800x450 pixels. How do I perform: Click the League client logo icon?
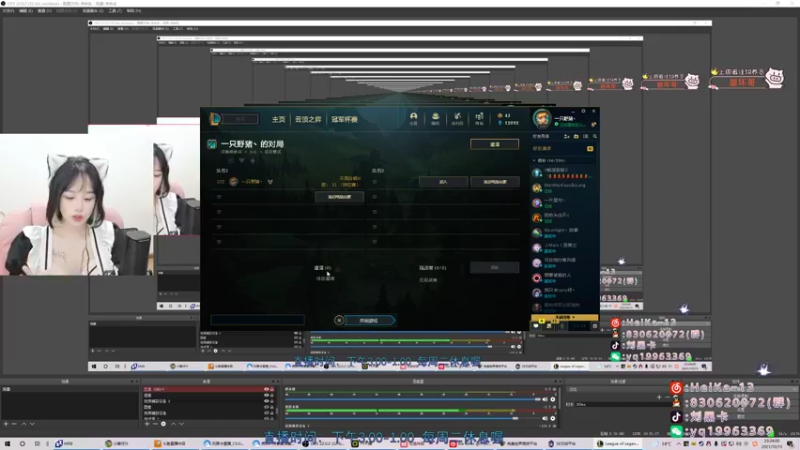pos(215,119)
